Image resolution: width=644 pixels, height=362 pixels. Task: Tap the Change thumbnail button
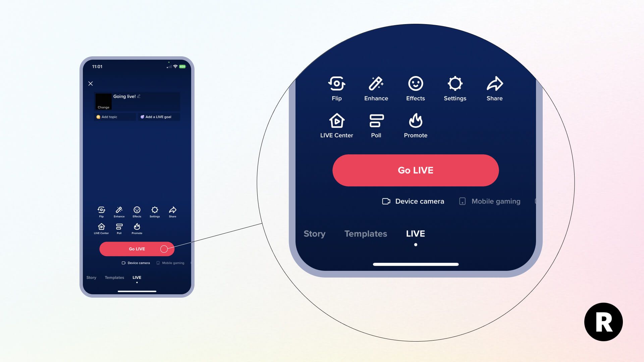(x=104, y=107)
